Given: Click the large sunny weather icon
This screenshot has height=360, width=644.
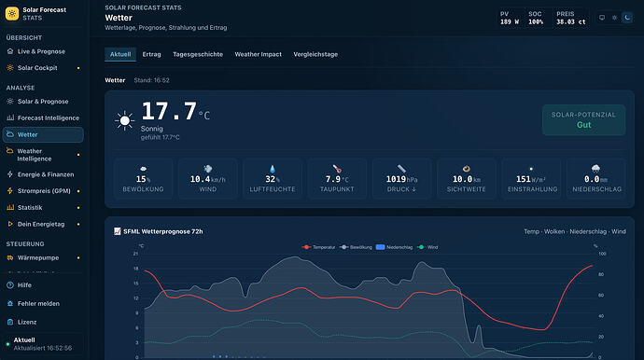Looking at the screenshot, I should 124,120.
